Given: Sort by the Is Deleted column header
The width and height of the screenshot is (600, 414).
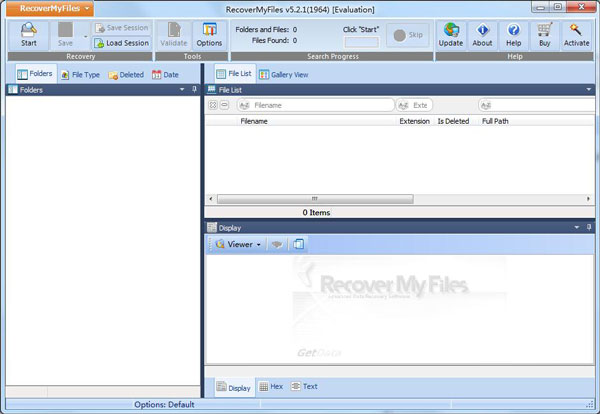Looking at the screenshot, I should point(453,121).
